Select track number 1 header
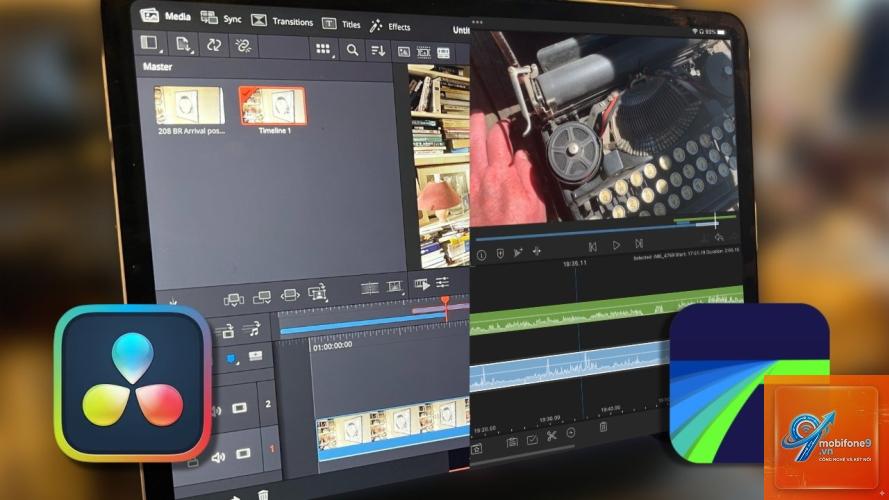Image resolution: width=889 pixels, height=500 pixels. (x=272, y=449)
